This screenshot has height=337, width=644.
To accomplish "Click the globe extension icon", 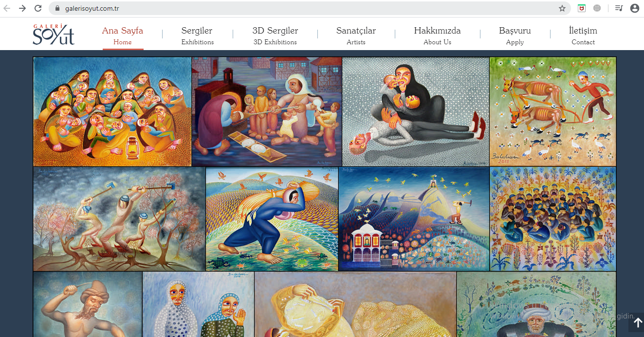I will click(x=597, y=8).
